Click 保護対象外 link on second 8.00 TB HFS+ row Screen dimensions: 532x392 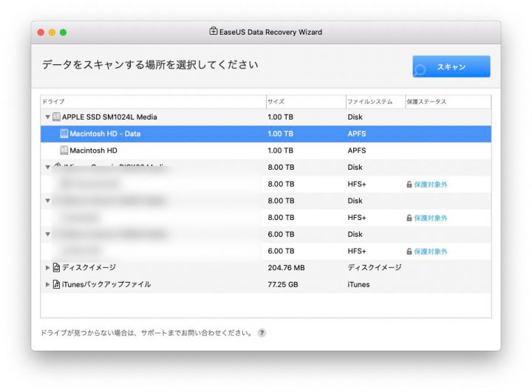431,218
